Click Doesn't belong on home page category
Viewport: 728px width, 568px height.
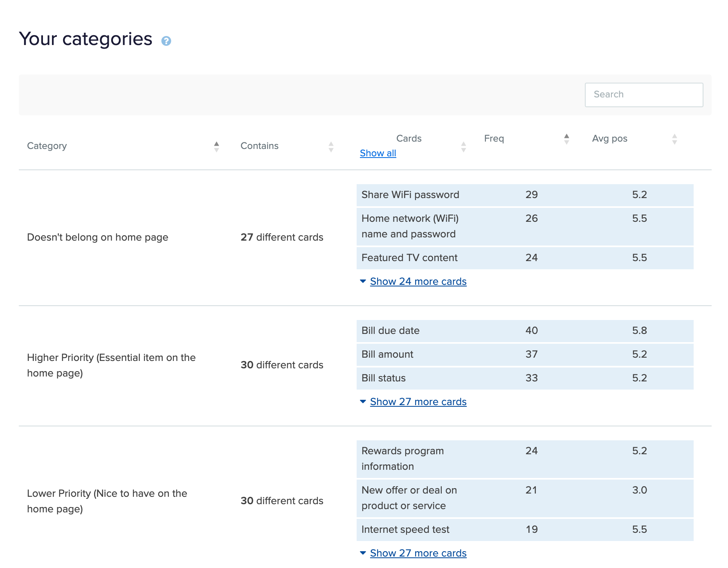coord(97,237)
